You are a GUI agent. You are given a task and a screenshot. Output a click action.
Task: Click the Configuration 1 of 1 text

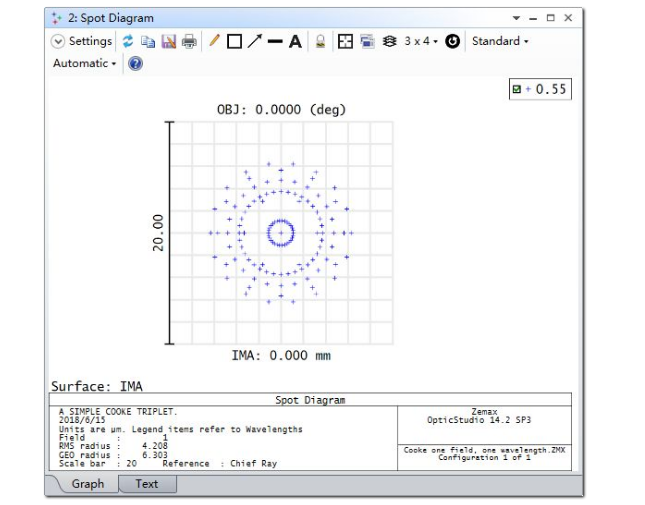pyautogui.click(x=484, y=458)
